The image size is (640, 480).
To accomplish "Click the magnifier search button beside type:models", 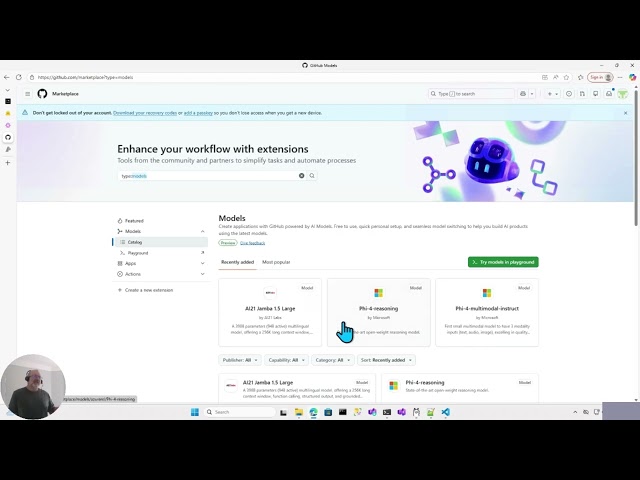I will tap(312, 176).
